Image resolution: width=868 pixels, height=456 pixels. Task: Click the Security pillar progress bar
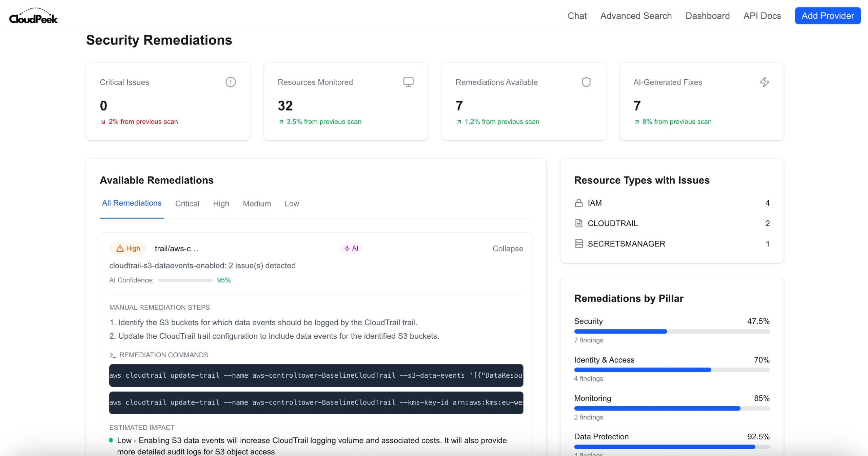coord(672,331)
